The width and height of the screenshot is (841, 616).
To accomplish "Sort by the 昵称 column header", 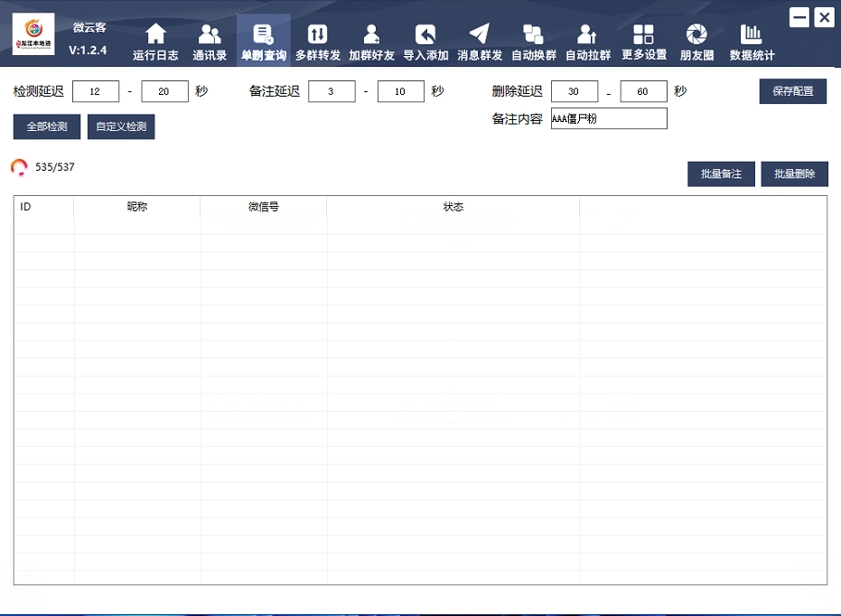I will (137, 207).
